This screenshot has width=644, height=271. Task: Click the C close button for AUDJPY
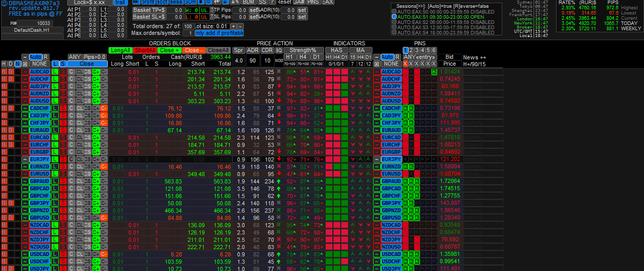coord(71,86)
